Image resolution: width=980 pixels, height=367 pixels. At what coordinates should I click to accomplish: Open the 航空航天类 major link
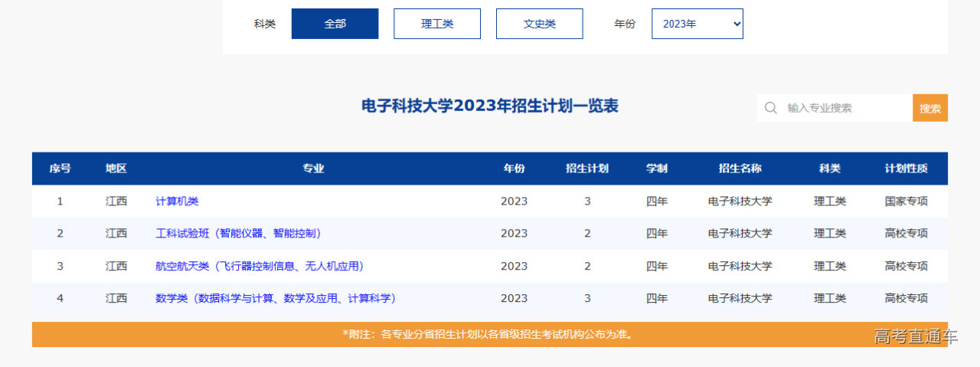click(259, 267)
